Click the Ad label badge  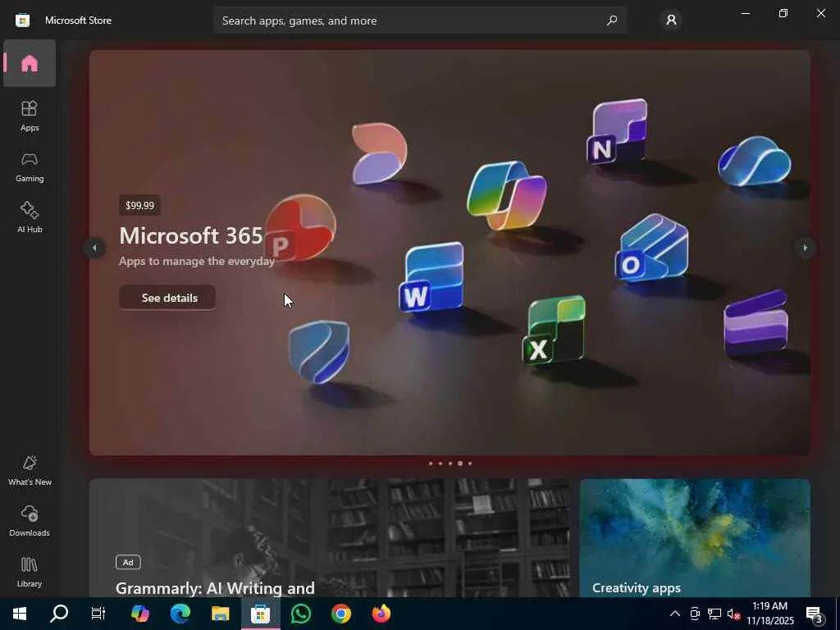(x=128, y=562)
